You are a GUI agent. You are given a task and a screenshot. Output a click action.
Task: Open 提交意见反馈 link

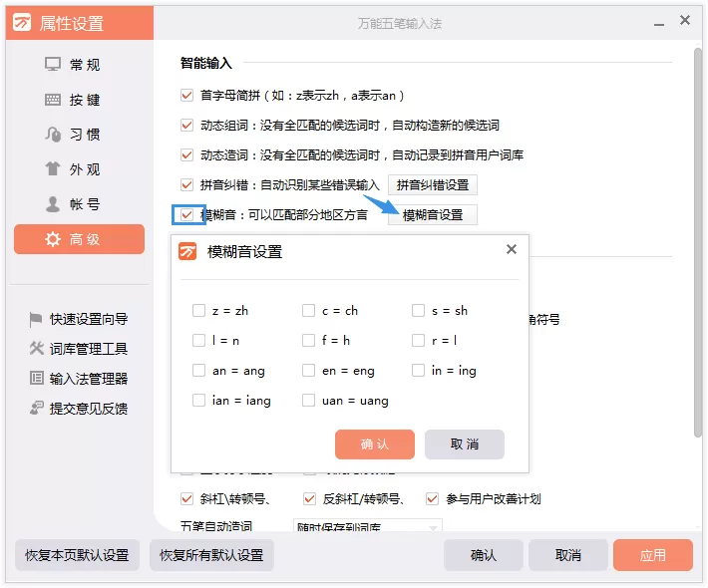point(89,408)
